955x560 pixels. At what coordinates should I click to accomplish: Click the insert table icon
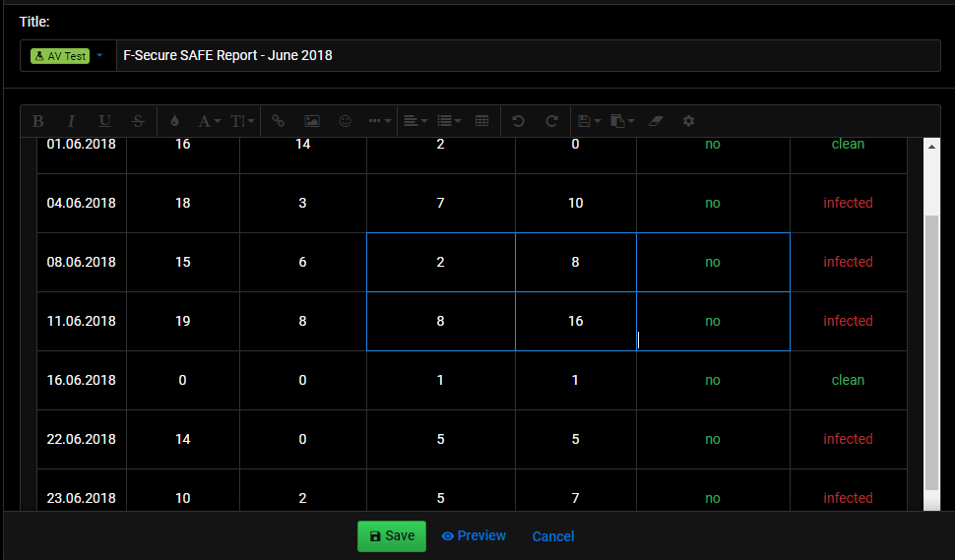tap(481, 121)
